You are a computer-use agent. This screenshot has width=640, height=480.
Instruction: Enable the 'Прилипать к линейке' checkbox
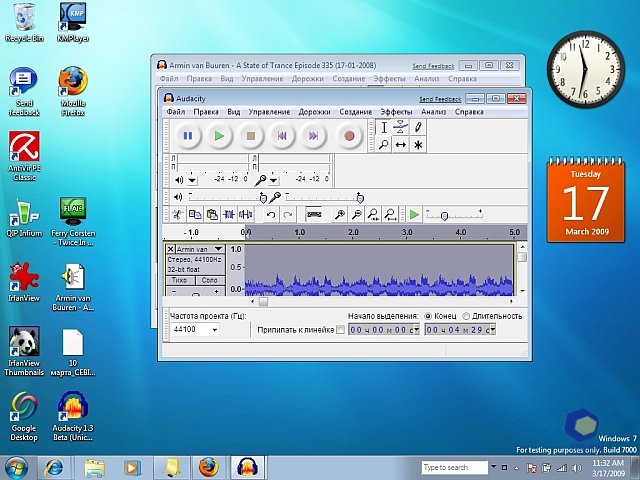(339, 329)
